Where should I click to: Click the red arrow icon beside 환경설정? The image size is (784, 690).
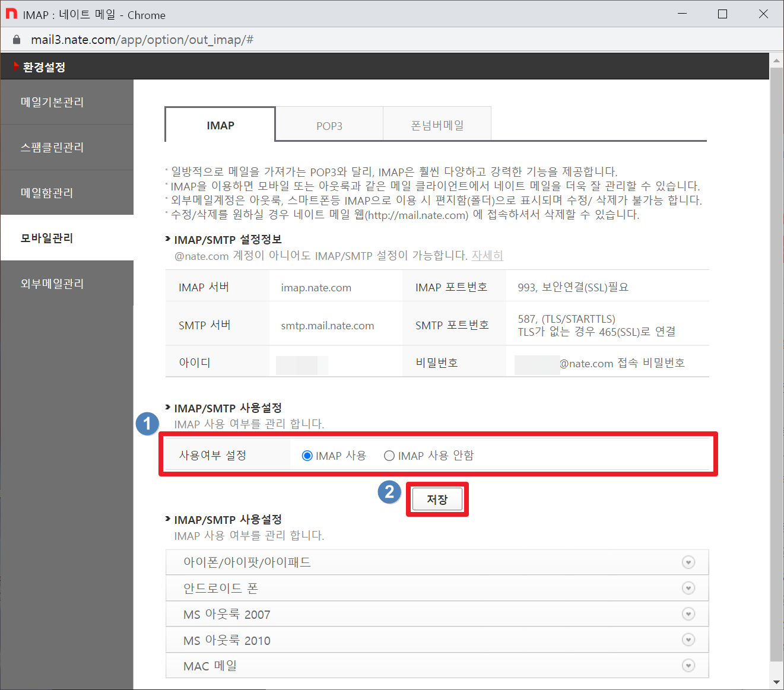pyautogui.click(x=17, y=66)
